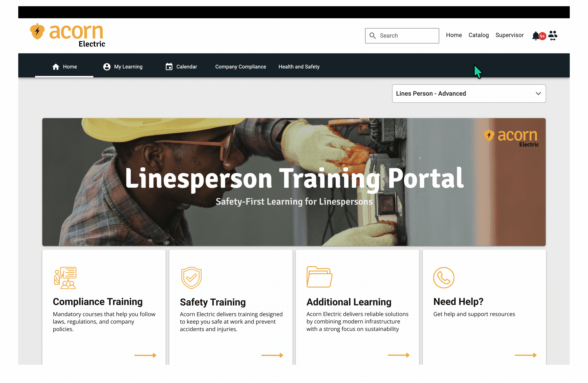Click into the Search input field

pos(402,36)
